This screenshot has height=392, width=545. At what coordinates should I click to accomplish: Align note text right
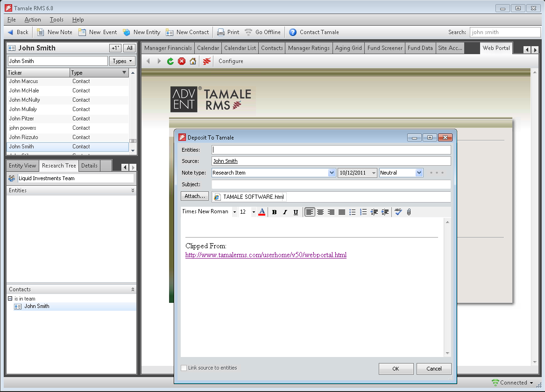(x=331, y=212)
